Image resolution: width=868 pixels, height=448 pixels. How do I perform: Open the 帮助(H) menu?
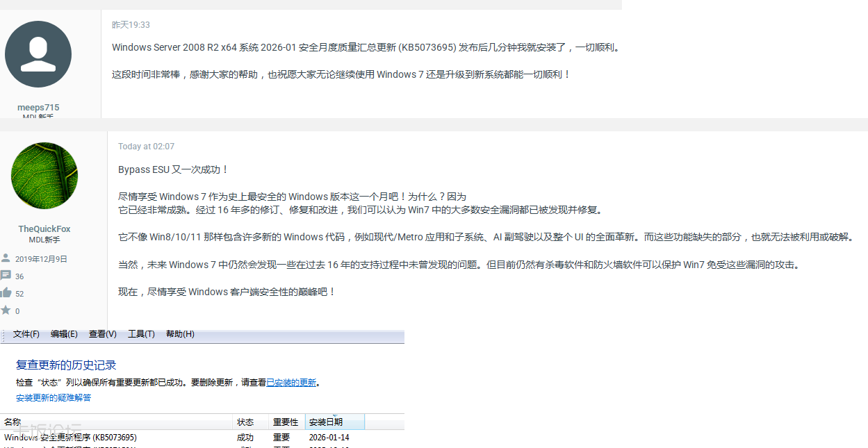tap(180, 334)
